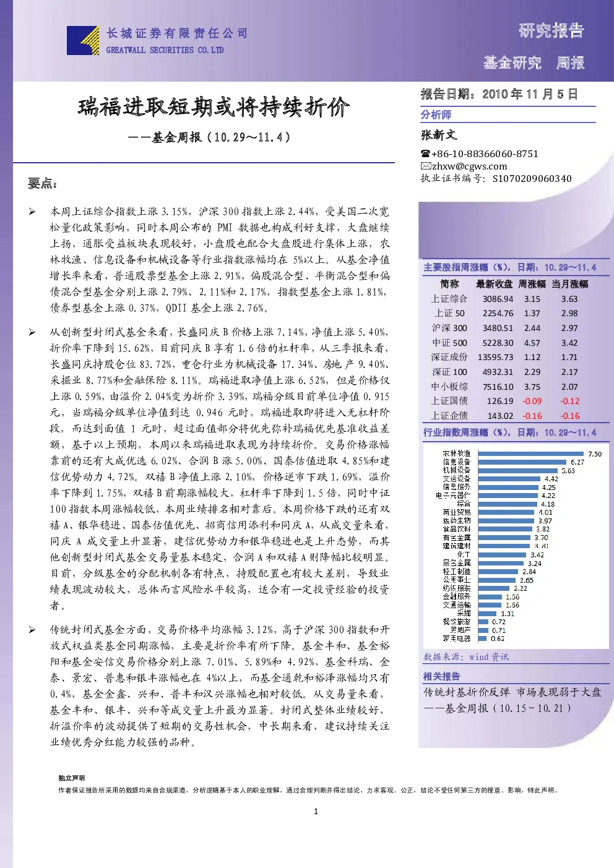The image size is (614, 868).
Task: Click the chart label '交运设备'
Action: [x=457, y=479]
